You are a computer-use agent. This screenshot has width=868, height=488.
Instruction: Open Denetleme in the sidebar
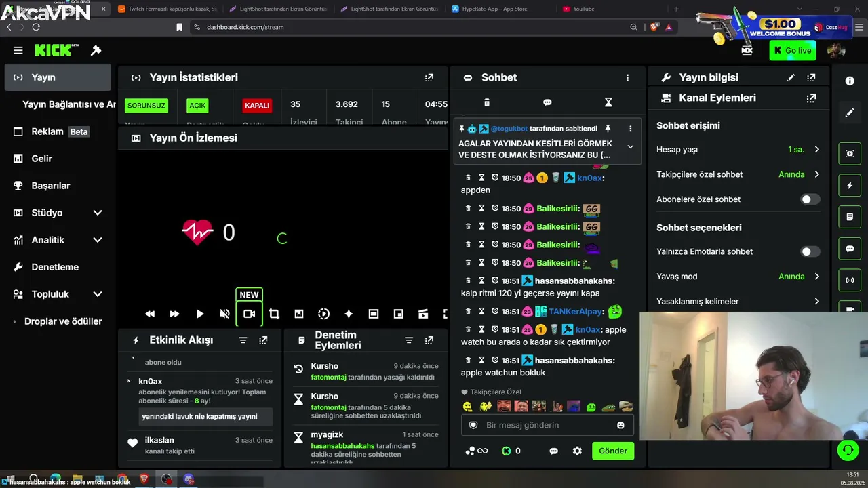tap(58, 267)
